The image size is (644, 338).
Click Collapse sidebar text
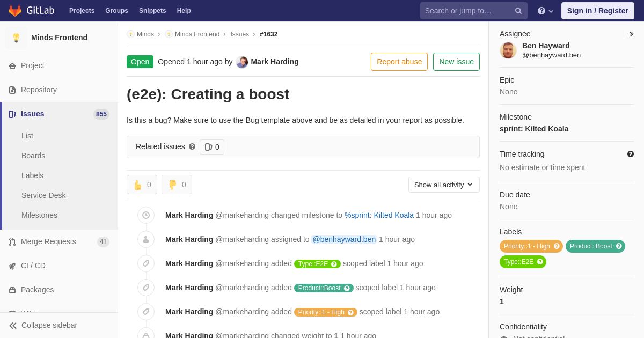[49, 325]
